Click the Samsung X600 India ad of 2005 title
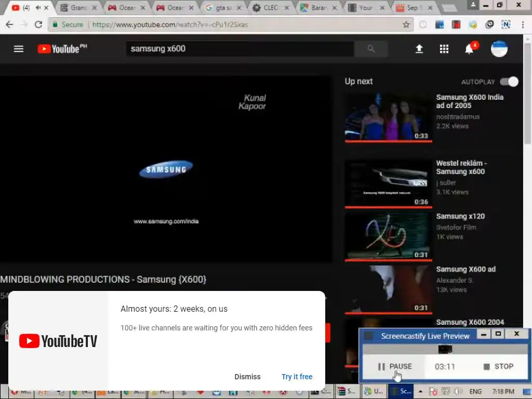Screen dimensions: 532x399 coord(470,101)
